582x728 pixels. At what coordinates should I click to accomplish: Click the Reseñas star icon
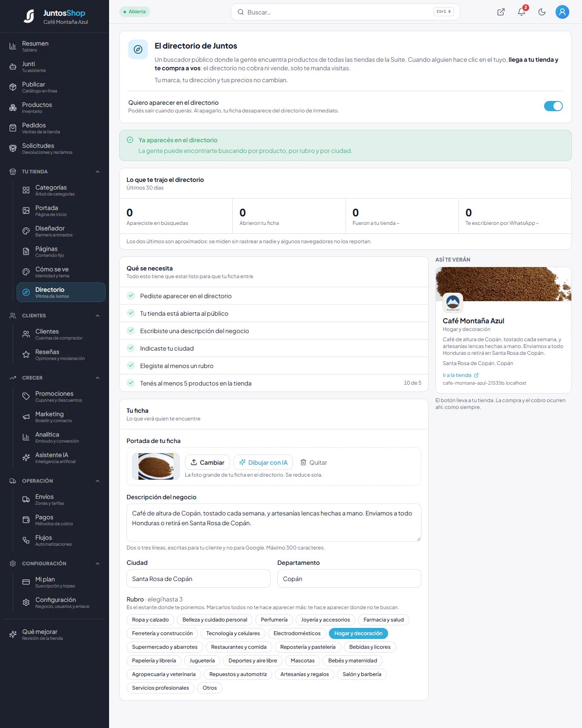26,354
